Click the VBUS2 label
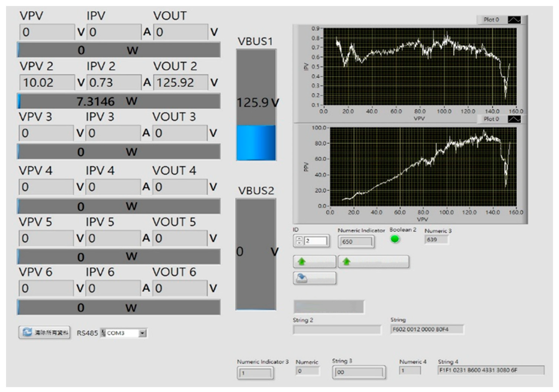Viewport: 559px width, 392px height. click(256, 190)
